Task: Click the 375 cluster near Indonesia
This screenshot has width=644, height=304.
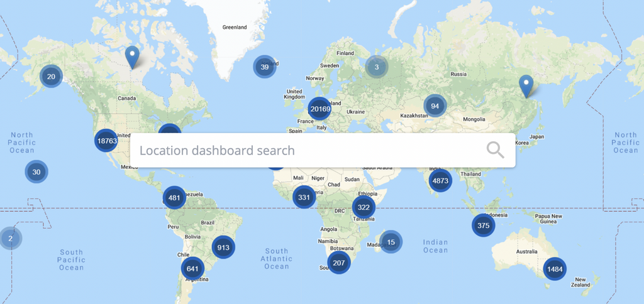Action: pyautogui.click(x=483, y=225)
